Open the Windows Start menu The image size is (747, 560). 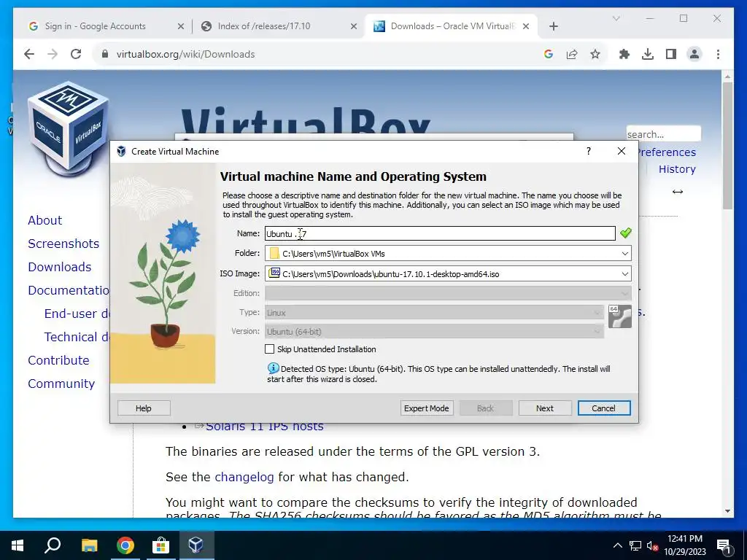tap(18, 545)
